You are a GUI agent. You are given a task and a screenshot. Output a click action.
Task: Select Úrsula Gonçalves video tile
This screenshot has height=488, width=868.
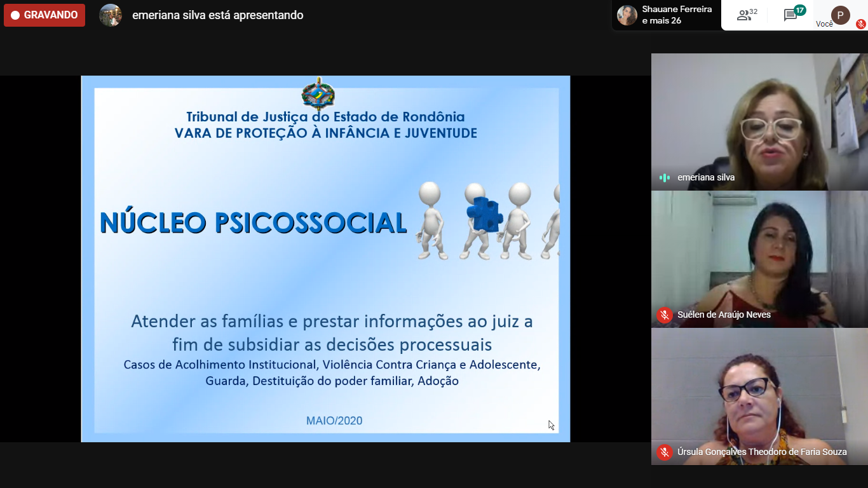[x=759, y=396]
